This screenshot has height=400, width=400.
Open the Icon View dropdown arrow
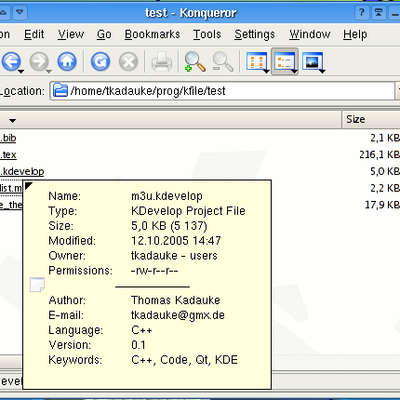coord(266,71)
